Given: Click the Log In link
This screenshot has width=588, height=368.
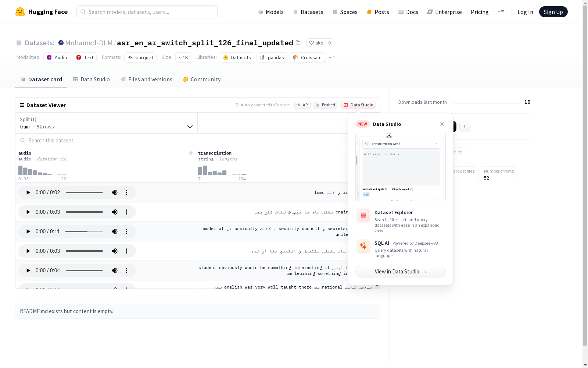Looking at the screenshot, I should point(525,12).
